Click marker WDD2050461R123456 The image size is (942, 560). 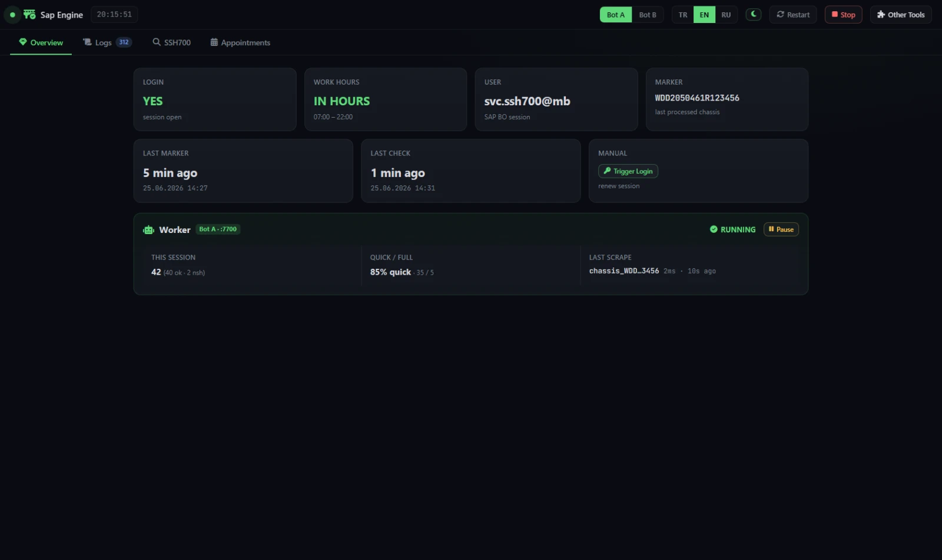click(697, 98)
